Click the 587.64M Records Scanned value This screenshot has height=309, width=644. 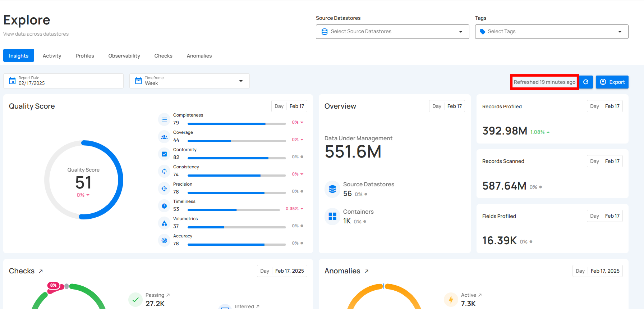[x=504, y=186]
